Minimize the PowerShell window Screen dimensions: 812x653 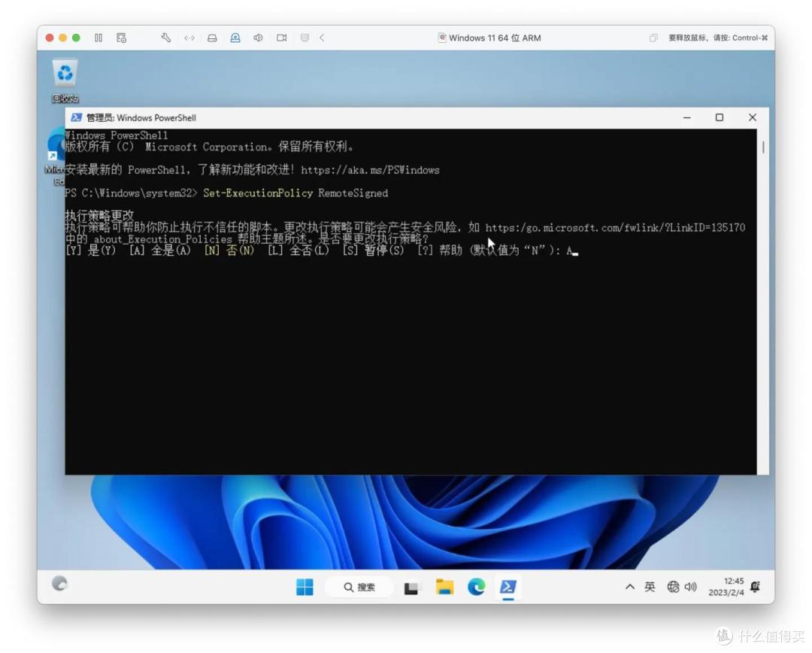pyautogui.click(x=686, y=117)
